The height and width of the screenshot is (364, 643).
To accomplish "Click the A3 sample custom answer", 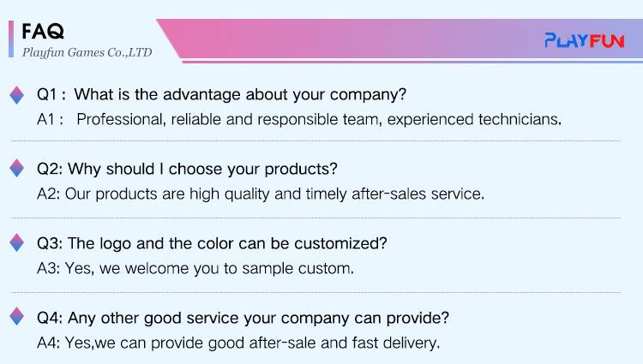I will (195, 268).
